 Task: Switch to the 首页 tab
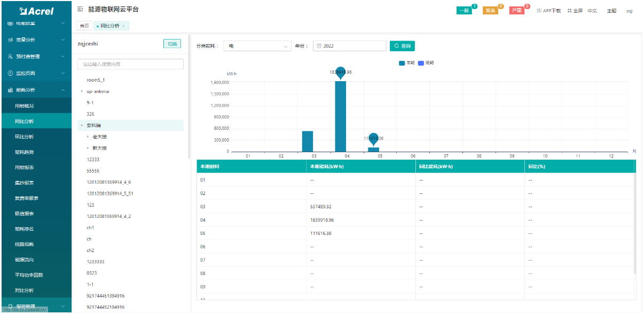(84, 26)
